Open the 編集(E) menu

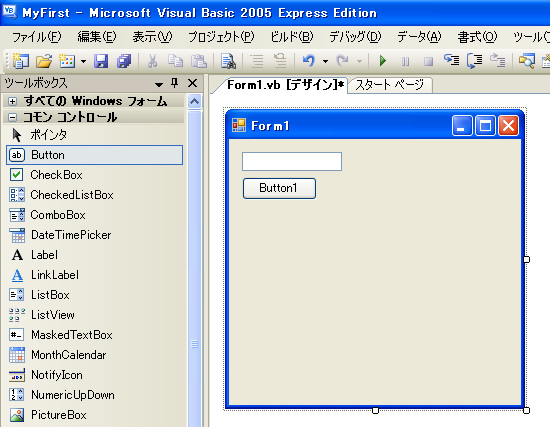97,37
